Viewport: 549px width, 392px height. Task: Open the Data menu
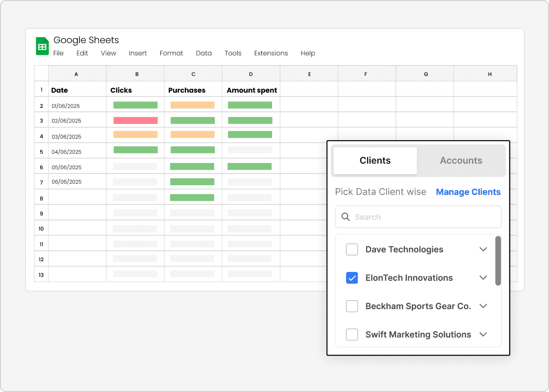[x=204, y=53]
